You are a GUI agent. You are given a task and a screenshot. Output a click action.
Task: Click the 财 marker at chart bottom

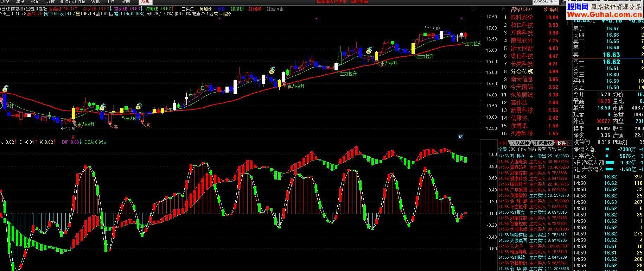[460, 137]
